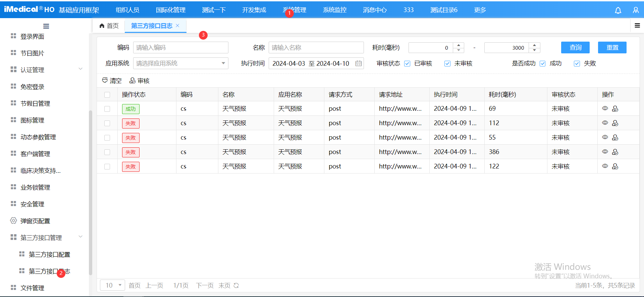Click the 编码 input field
The height and width of the screenshot is (297, 644).
click(180, 48)
